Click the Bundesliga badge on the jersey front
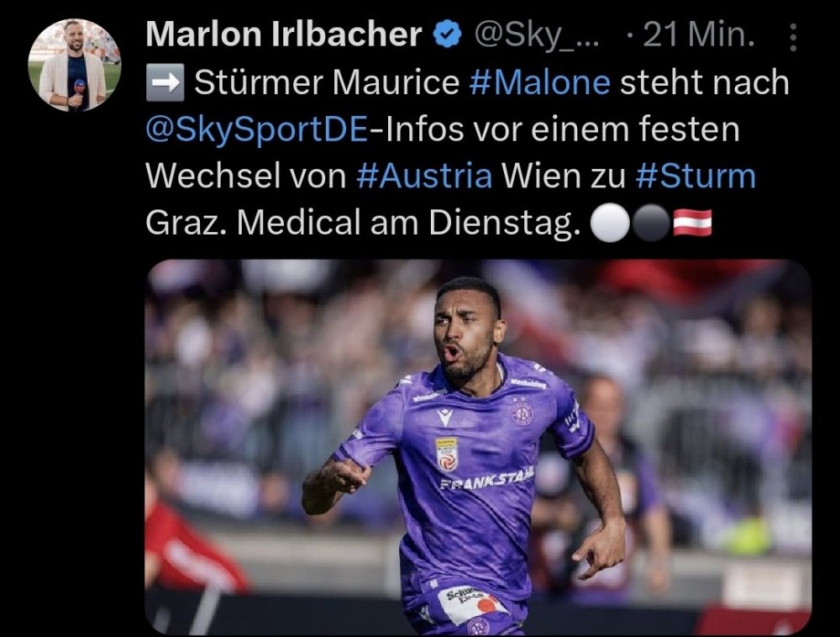Viewport: 840px width, 637px height. [x=446, y=453]
